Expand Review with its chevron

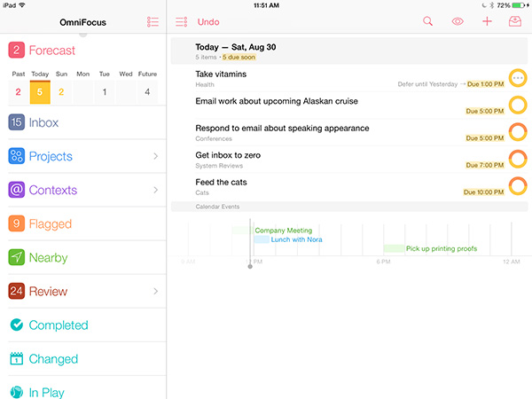coord(156,291)
